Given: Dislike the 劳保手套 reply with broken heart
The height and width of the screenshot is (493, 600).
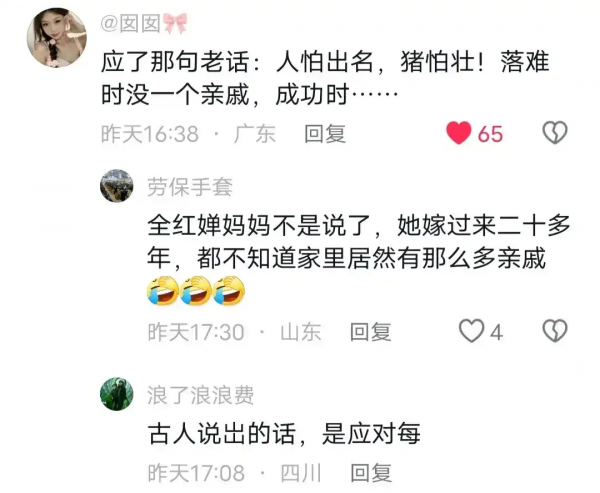Looking at the screenshot, I should (555, 331).
